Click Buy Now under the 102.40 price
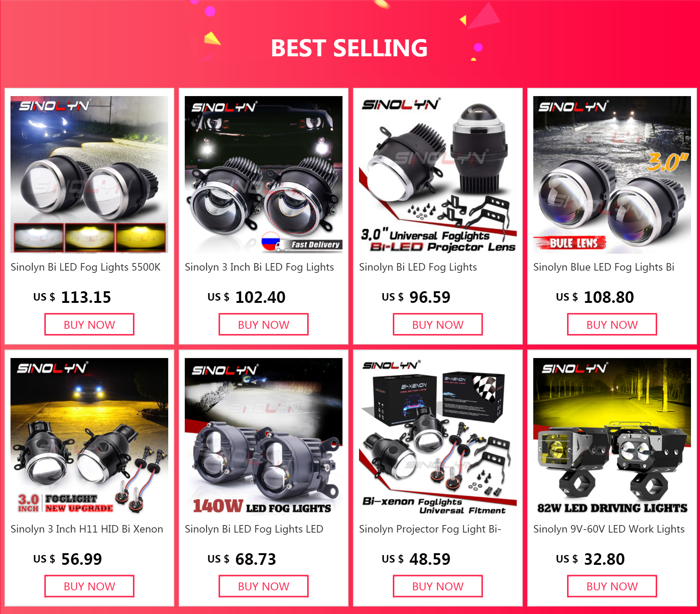 pyautogui.click(x=264, y=324)
